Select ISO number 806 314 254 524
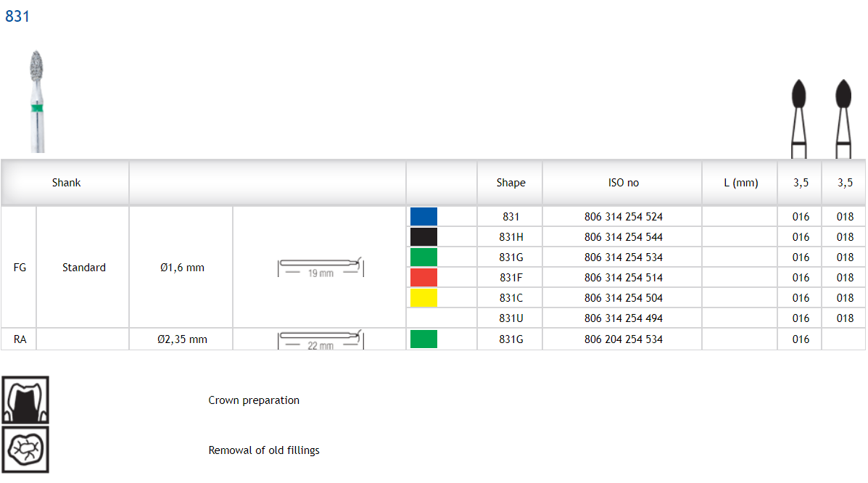 (x=623, y=217)
